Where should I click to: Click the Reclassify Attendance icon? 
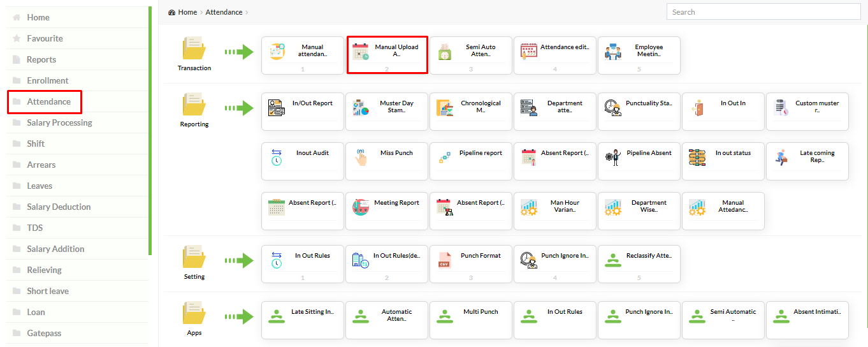(x=613, y=260)
